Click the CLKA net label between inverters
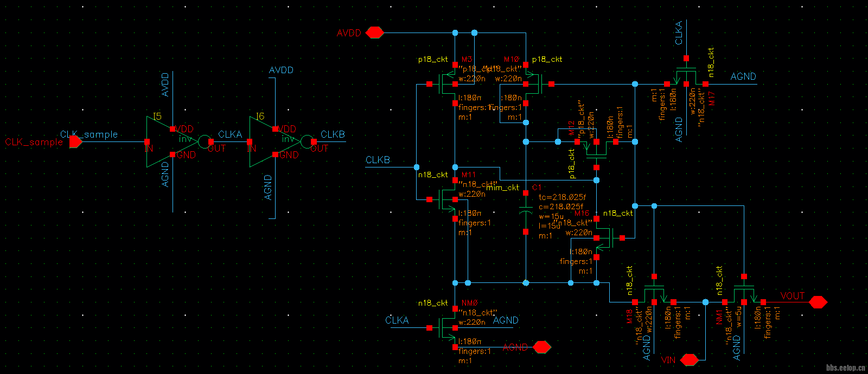 pyautogui.click(x=230, y=134)
